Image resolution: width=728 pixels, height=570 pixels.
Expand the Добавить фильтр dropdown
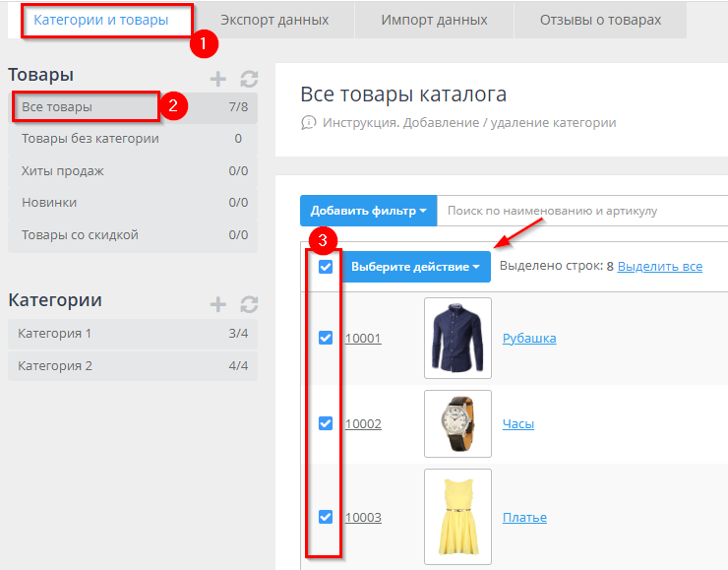point(368,211)
